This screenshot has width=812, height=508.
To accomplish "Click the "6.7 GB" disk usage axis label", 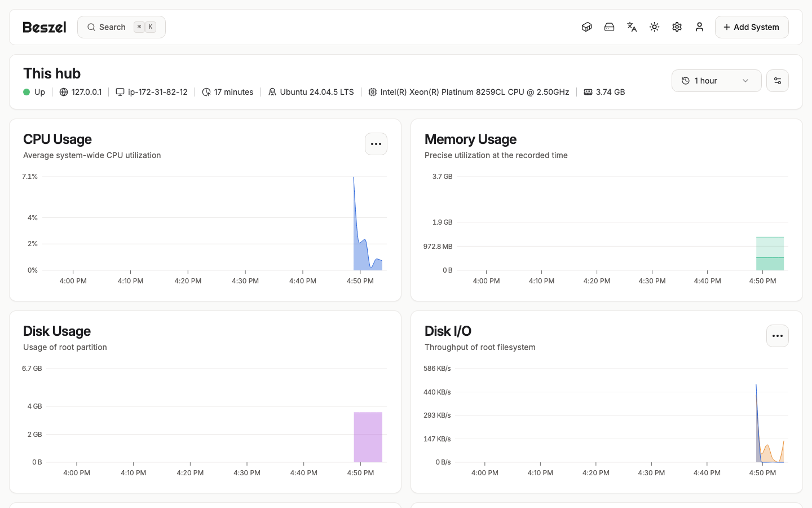I will tap(32, 369).
